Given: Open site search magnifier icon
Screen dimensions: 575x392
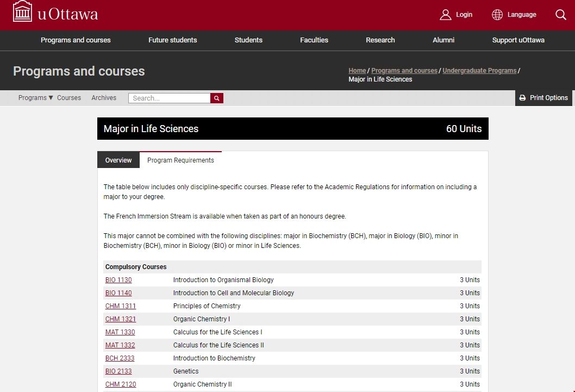Looking at the screenshot, I should [561, 15].
